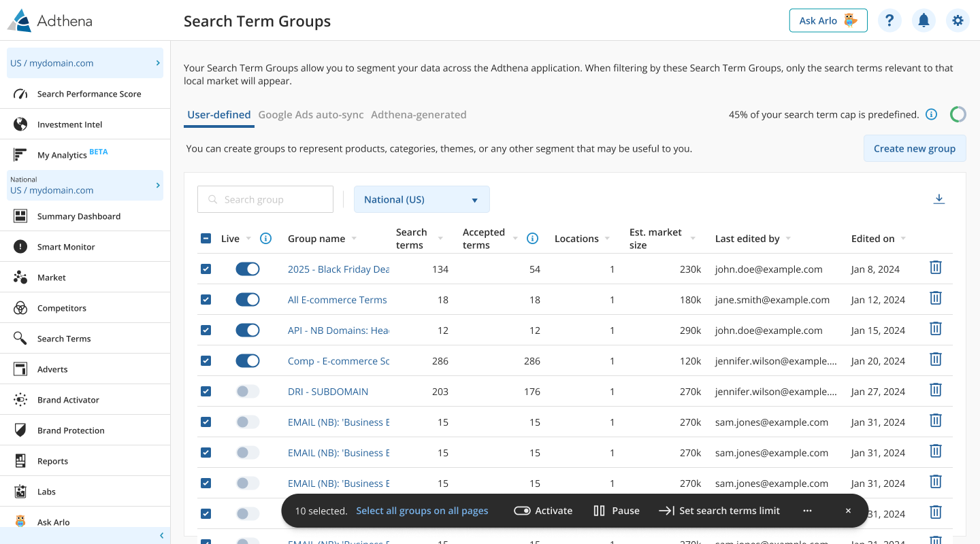Uncheck the API - NB Domains row checkbox
The image size is (980, 544).
206,330
